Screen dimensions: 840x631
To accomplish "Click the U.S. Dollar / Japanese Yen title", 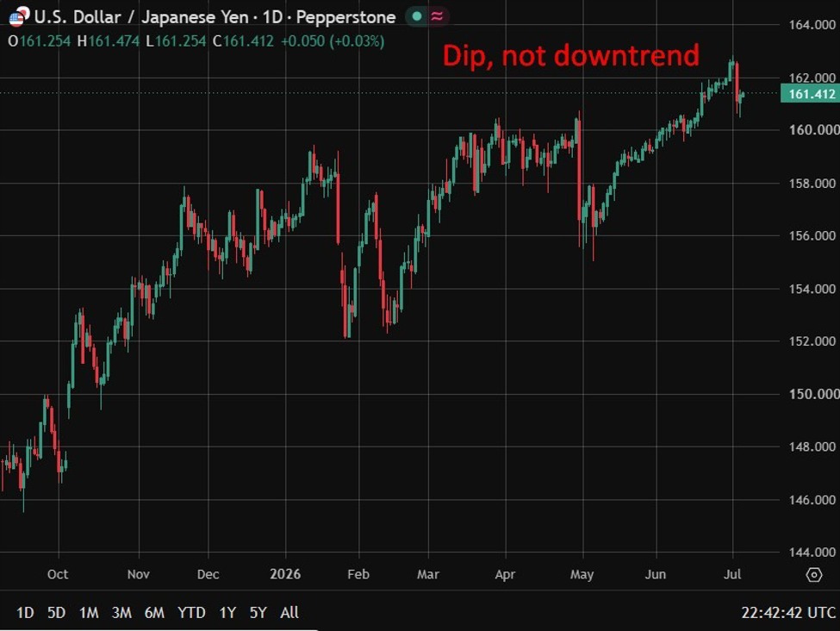I will tap(141, 17).
